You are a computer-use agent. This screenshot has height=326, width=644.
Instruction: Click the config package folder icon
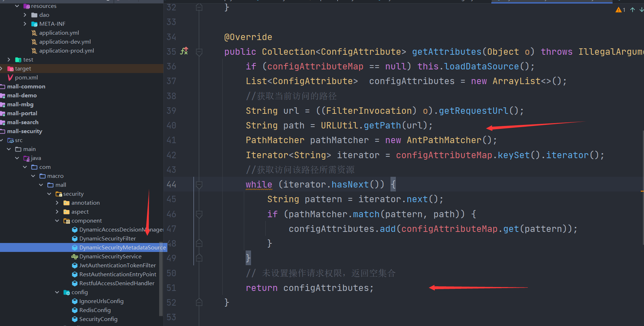(67, 292)
